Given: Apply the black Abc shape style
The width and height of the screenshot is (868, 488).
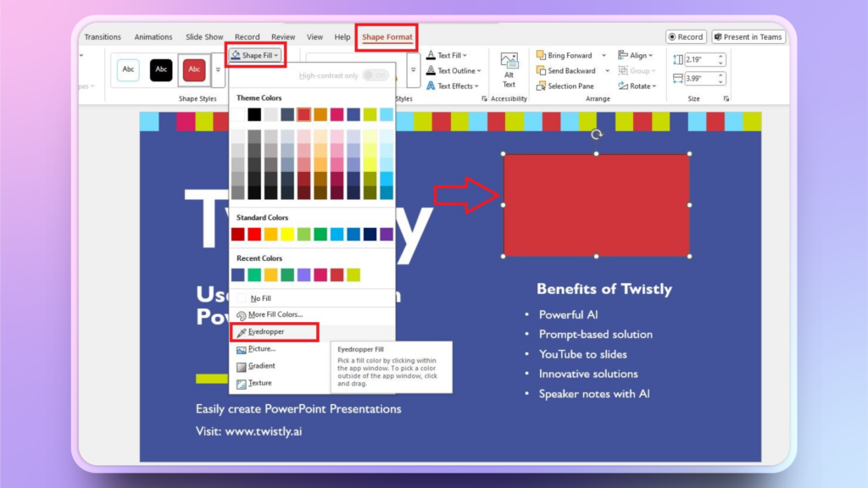Looking at the screenshot, I should pyautogui.click(x=161, y=69).
